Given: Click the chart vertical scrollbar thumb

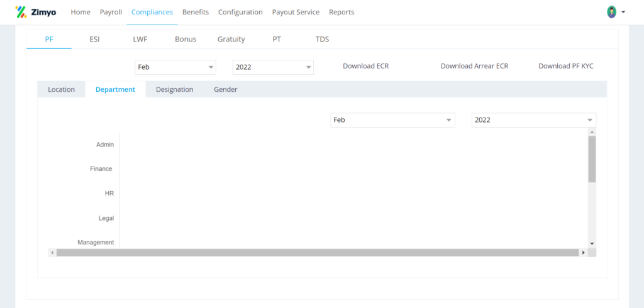Looking at the screenshot, I should (592, 159).
